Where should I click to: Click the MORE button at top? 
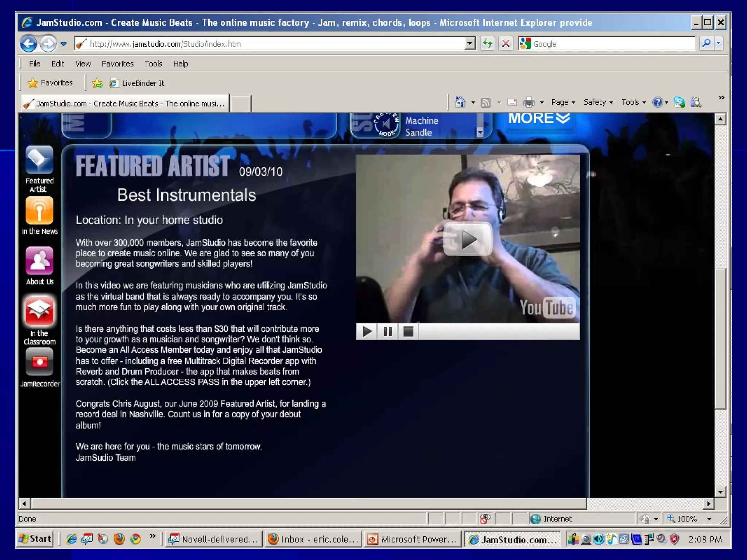(538, 119)
